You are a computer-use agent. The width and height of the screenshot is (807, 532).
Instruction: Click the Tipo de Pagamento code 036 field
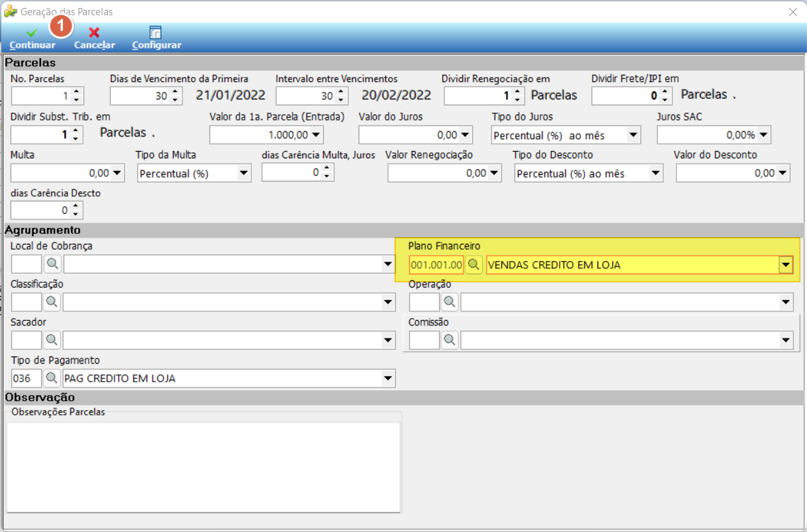[27, 378]
